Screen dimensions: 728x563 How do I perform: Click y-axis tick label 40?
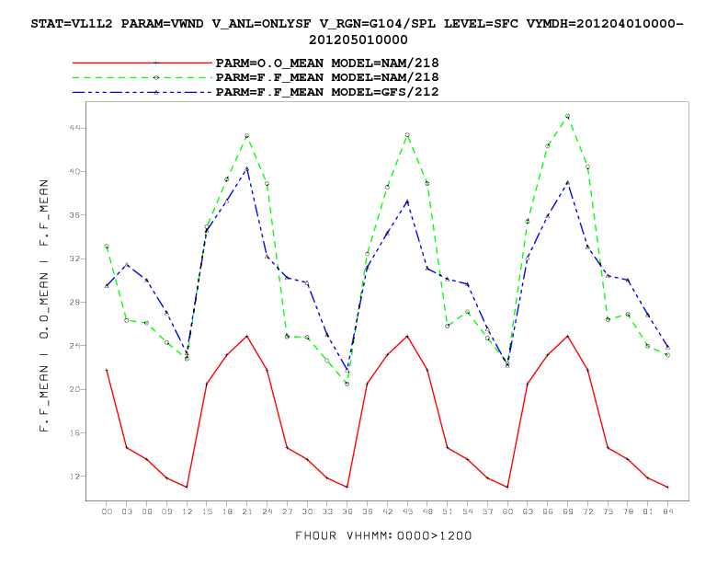(x=74, y=171)
